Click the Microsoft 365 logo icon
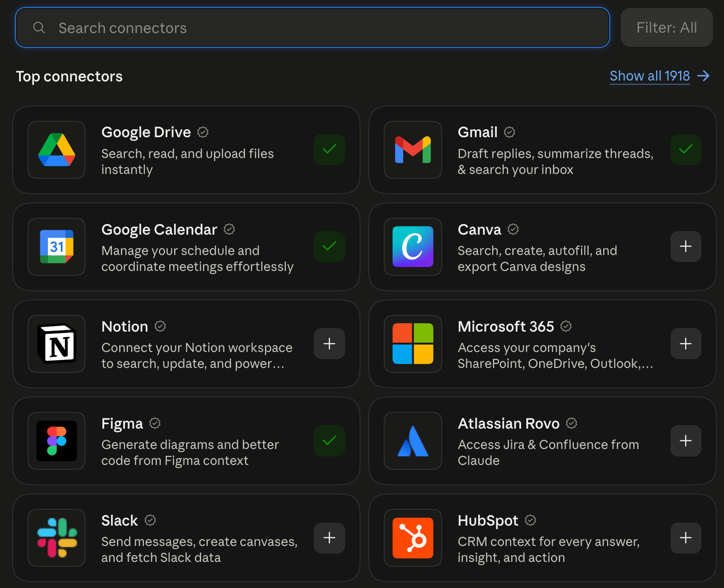This screenshot has height=588, width=724. [x=413, y=344]
